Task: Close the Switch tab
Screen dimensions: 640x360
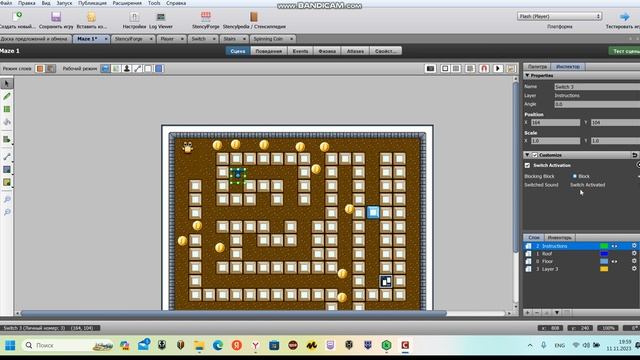Action: pyautogui.click(x=214, y=39)
